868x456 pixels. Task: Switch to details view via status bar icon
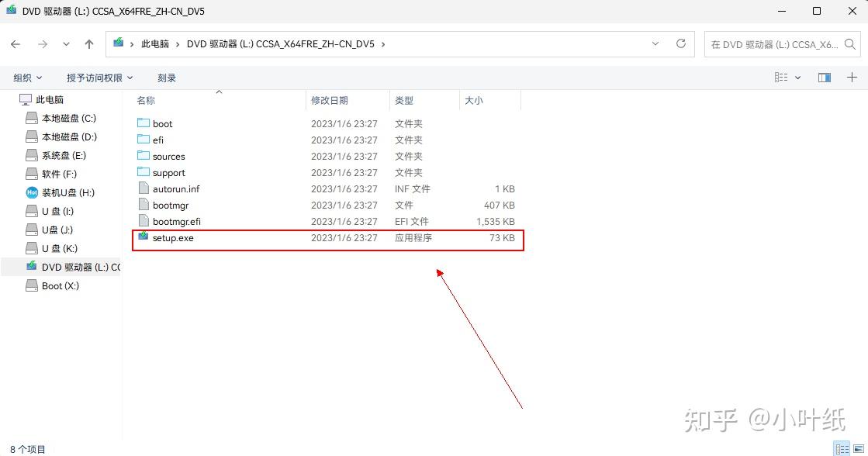842,447
